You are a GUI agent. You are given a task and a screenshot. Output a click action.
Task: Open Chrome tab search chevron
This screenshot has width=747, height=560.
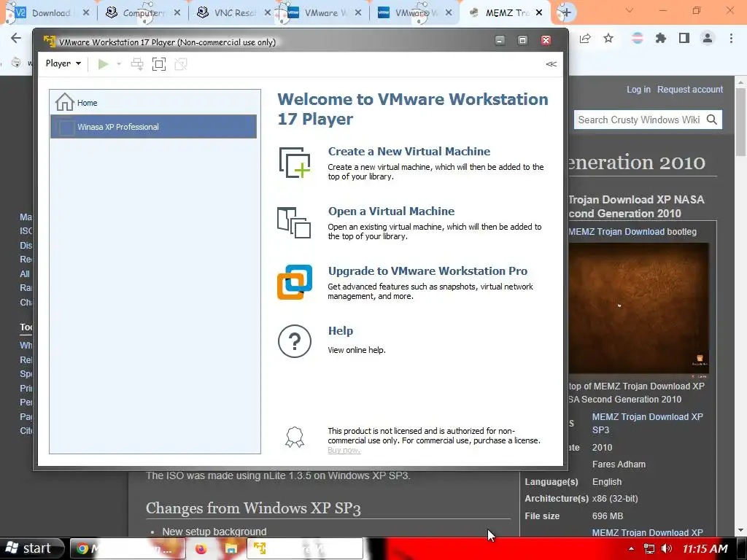click(x=630, y=10)
